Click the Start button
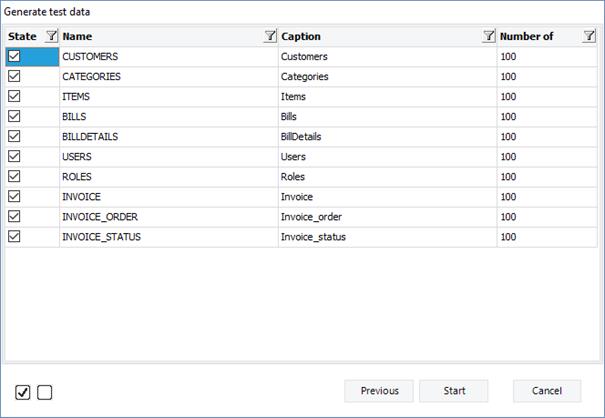 [454, 391]
